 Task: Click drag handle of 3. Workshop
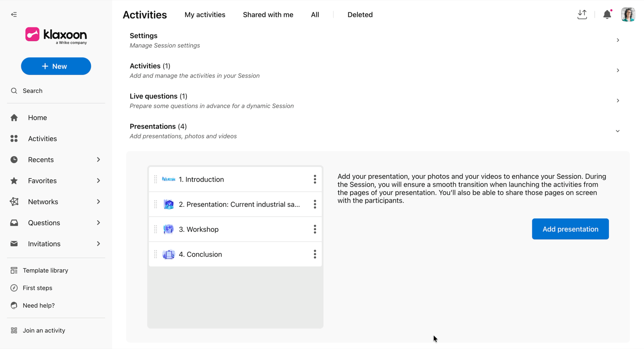click(156, 229)
